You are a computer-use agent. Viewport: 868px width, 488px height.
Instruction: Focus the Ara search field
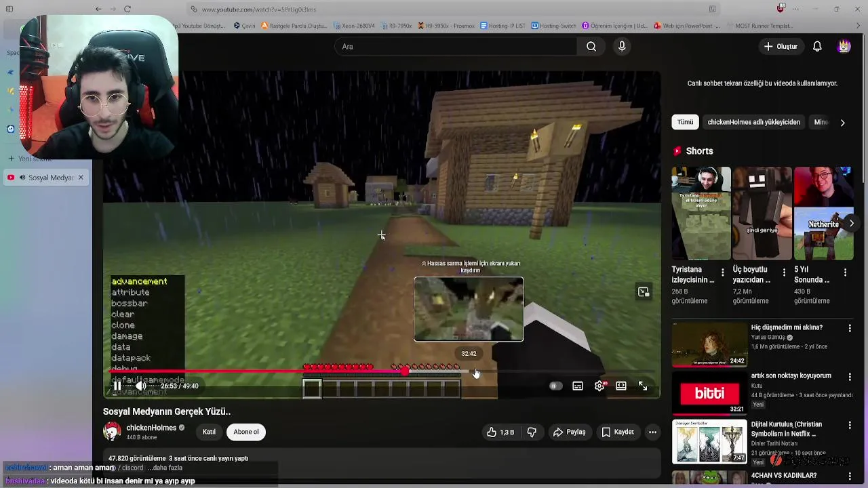click(456, 46)
